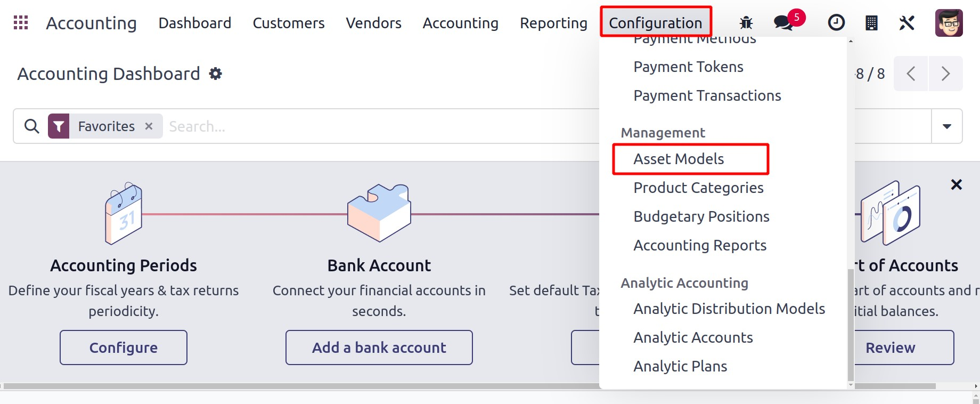
Task: Go to the next page arrow
Action: pyautogui.click(x=945, y=74)
